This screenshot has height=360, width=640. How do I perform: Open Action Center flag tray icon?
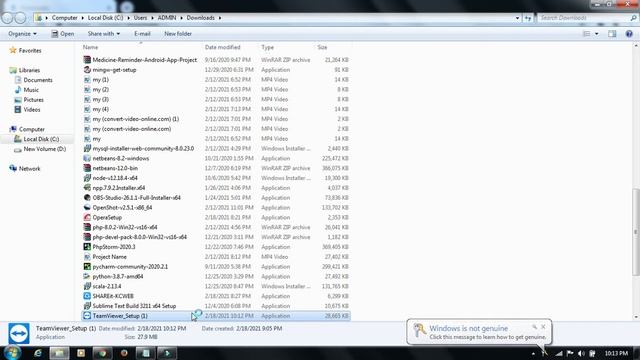tap(570, 353)
